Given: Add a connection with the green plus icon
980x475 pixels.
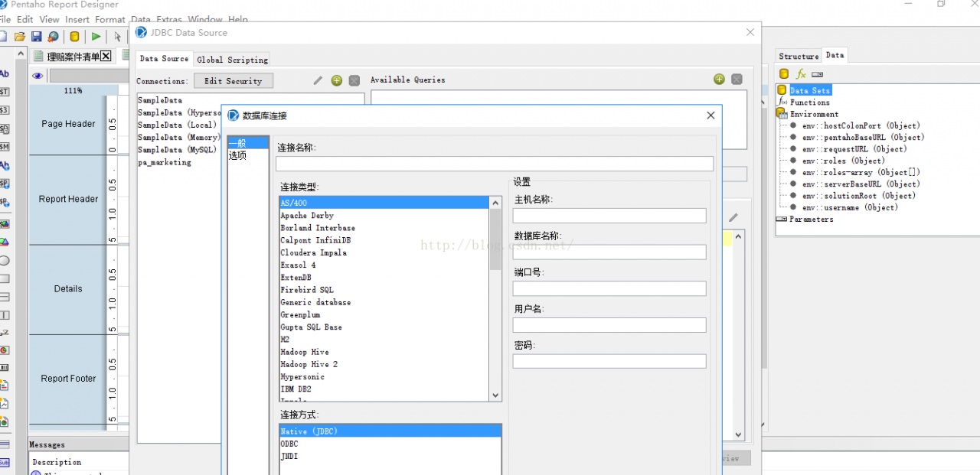Looking at the screenshot, I should (x=336, y=80).
